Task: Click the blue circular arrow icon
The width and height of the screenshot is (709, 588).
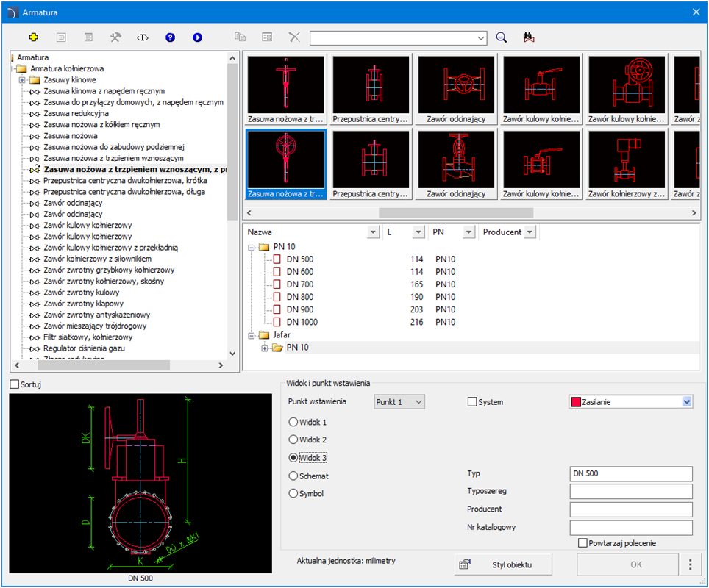Action: click(x=197, y=37)
